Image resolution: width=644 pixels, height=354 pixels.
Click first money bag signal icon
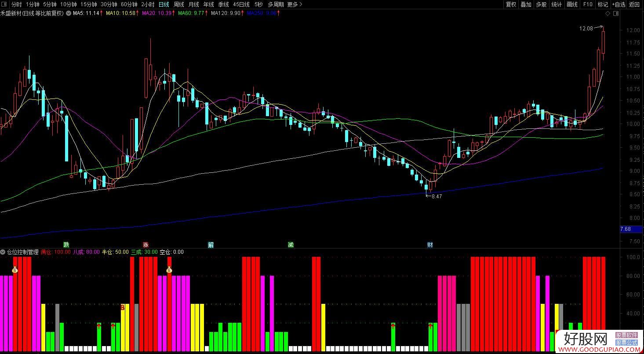(15, 270)
